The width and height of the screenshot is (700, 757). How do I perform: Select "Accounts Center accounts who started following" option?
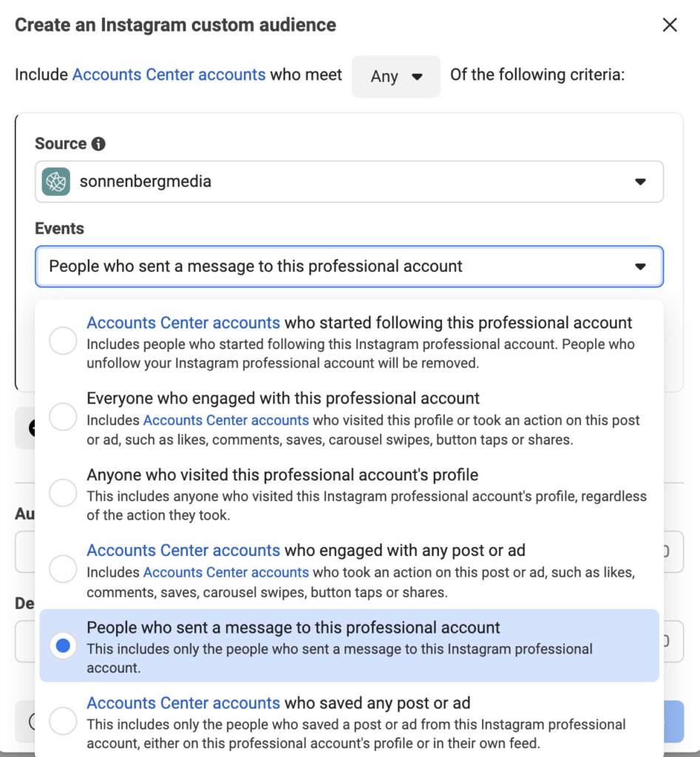click(63, 340)
